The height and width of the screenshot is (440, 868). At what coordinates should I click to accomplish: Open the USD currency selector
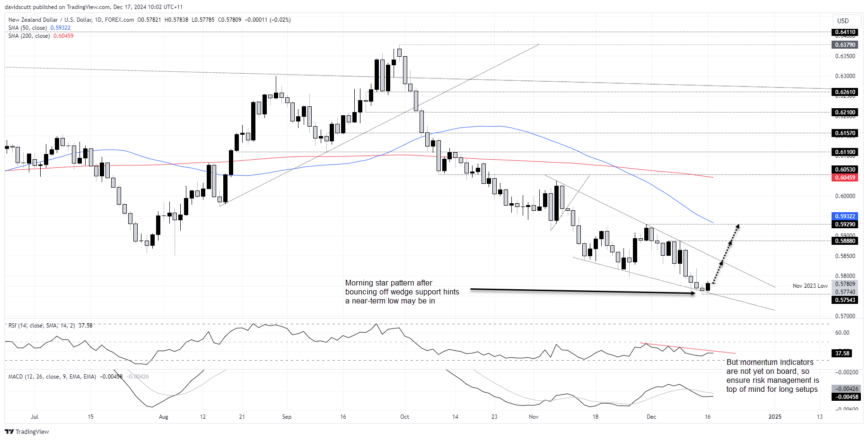[846, 21]
